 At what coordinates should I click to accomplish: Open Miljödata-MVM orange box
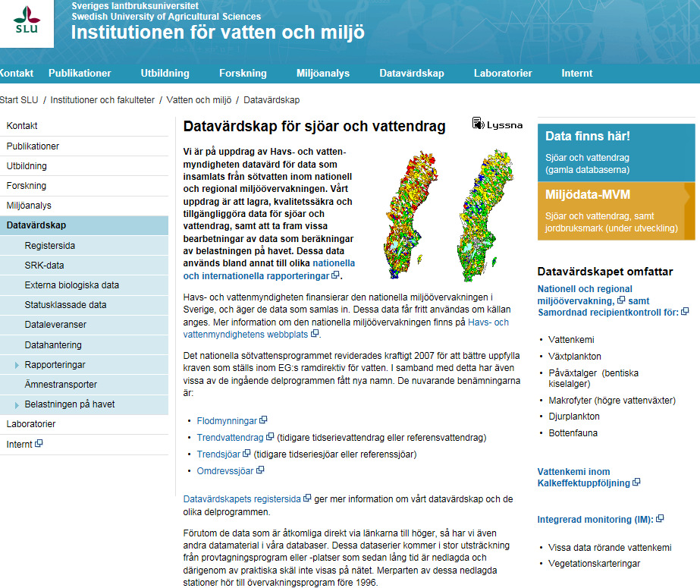coord(616,211)
